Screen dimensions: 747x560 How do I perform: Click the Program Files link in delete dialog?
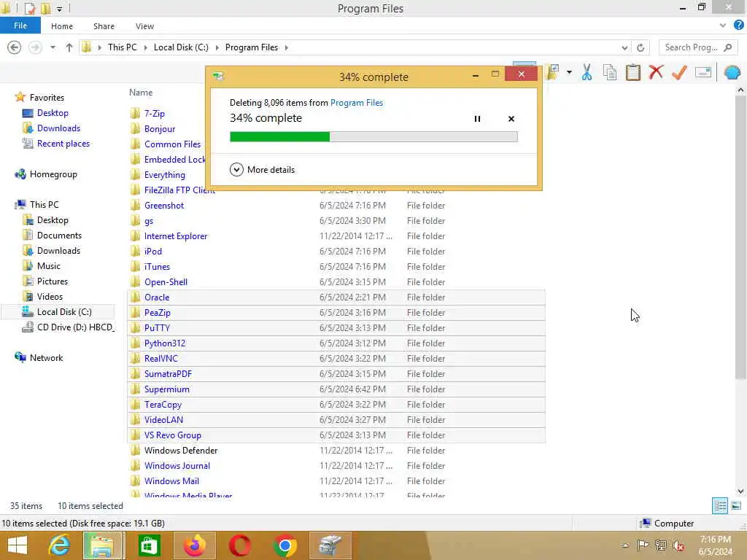point(356,102)
